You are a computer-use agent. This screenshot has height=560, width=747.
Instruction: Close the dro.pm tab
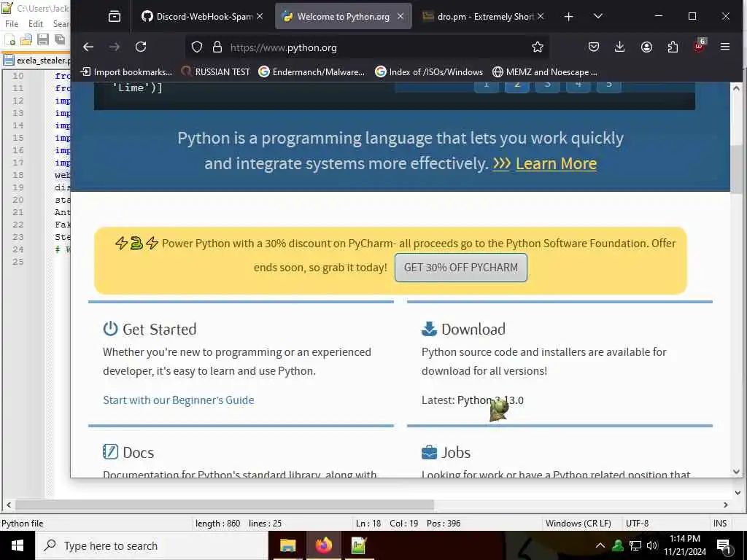point(541,16)
